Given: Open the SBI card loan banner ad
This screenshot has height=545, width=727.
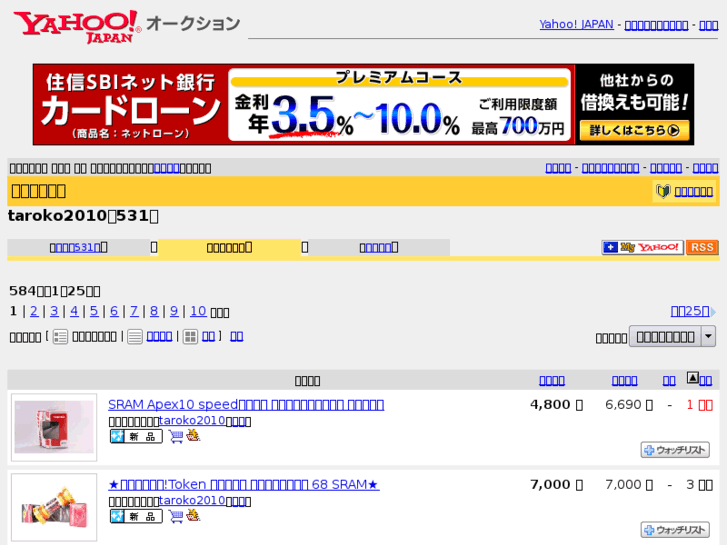Looking at the screenshot, I should tap(364, 104).
